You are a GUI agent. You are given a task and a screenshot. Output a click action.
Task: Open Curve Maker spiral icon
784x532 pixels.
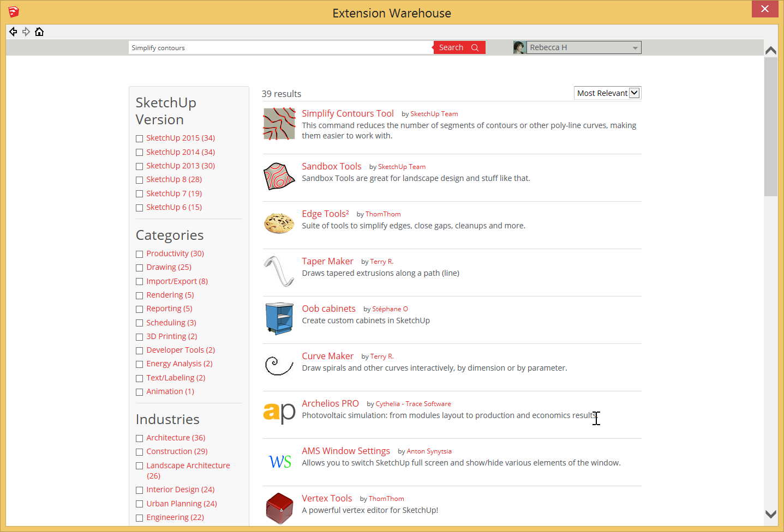(279, 366)
